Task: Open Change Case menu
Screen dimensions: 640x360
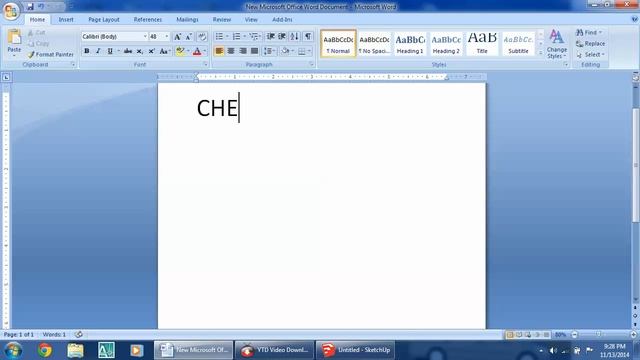Action: (164, 51)
